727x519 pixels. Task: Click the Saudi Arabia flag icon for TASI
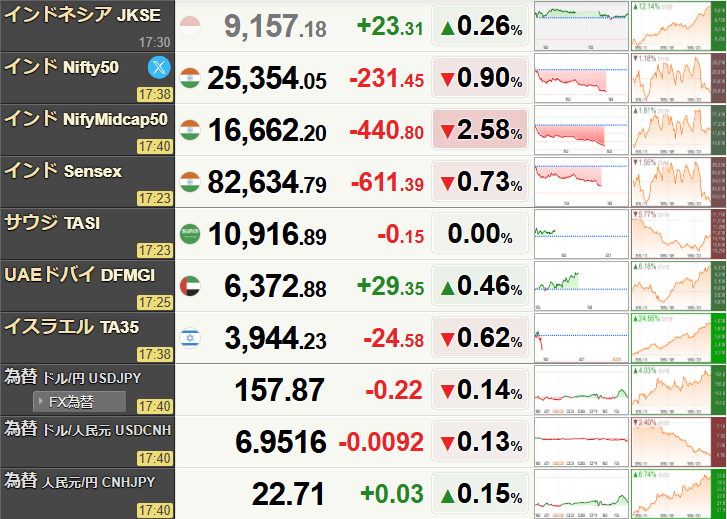coord(190,234)
